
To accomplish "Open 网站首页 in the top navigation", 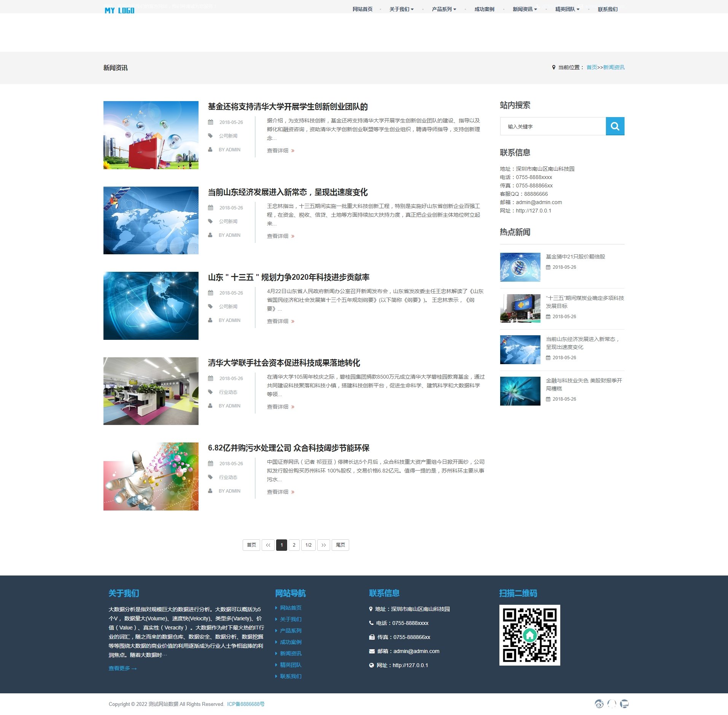I will (x=362, y=9).
